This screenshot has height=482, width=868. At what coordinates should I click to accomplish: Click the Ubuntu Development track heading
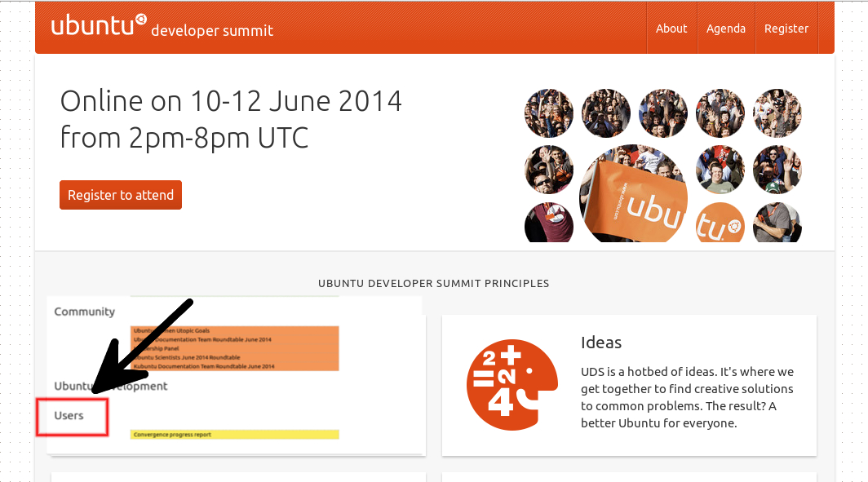[x=111, y=386]
